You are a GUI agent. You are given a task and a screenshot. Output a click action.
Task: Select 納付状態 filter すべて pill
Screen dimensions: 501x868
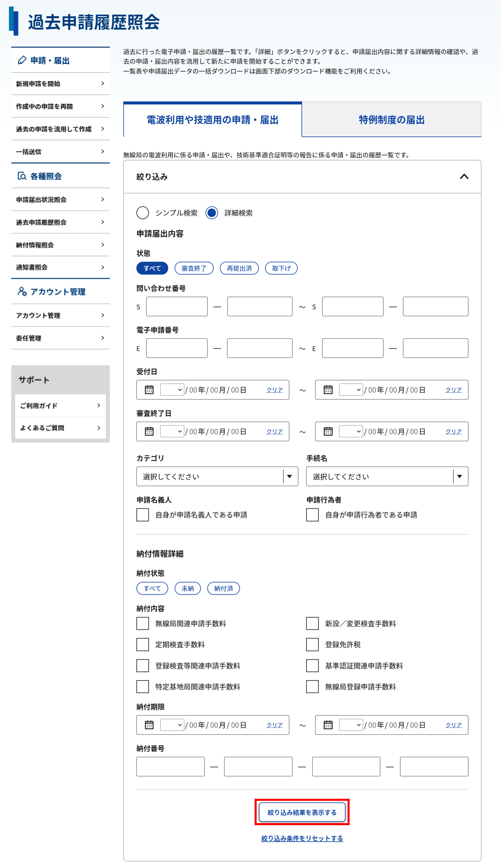(x=152, y=588)
